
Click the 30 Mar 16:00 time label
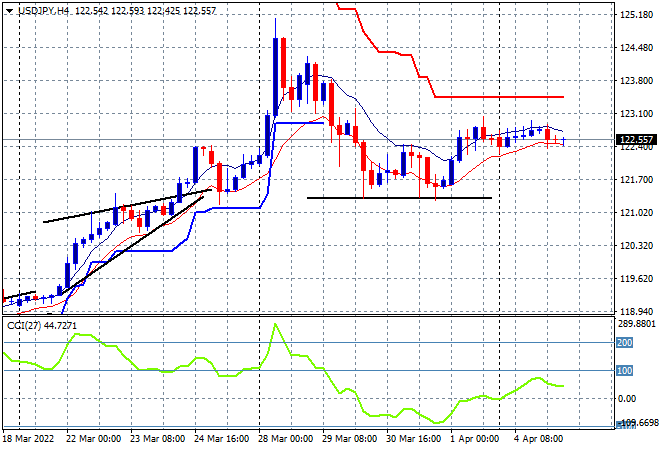(414, 439)
